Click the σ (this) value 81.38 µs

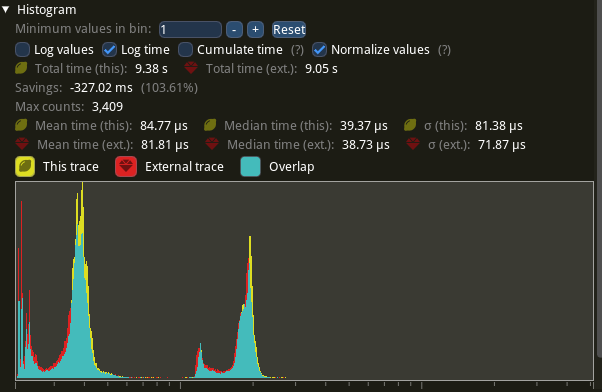click(x=499, y=126)
